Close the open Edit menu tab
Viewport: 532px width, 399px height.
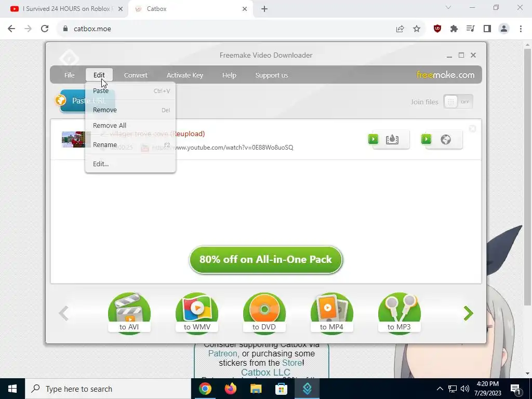pyautogui.click(x=99, y=75)
